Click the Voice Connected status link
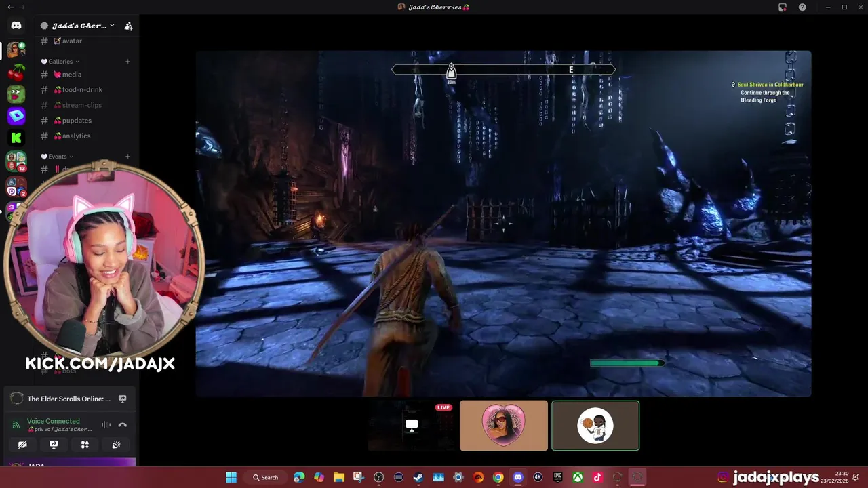Screen dimensions: 868x488 point(53,421)
